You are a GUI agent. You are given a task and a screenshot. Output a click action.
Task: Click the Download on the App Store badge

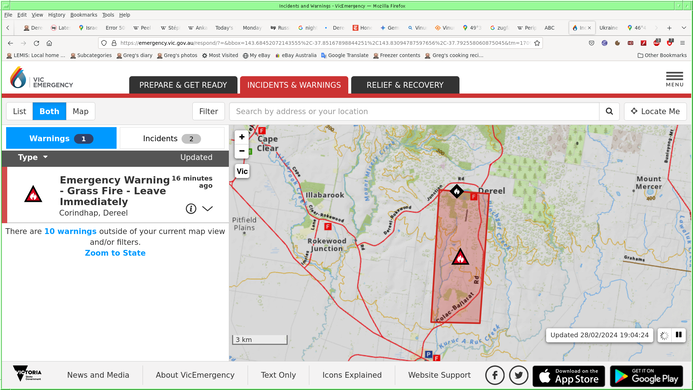[x=568, y=376]
